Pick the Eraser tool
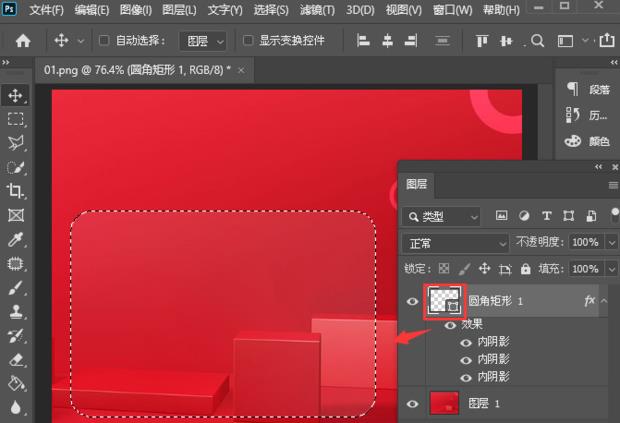 click(15, 359)
